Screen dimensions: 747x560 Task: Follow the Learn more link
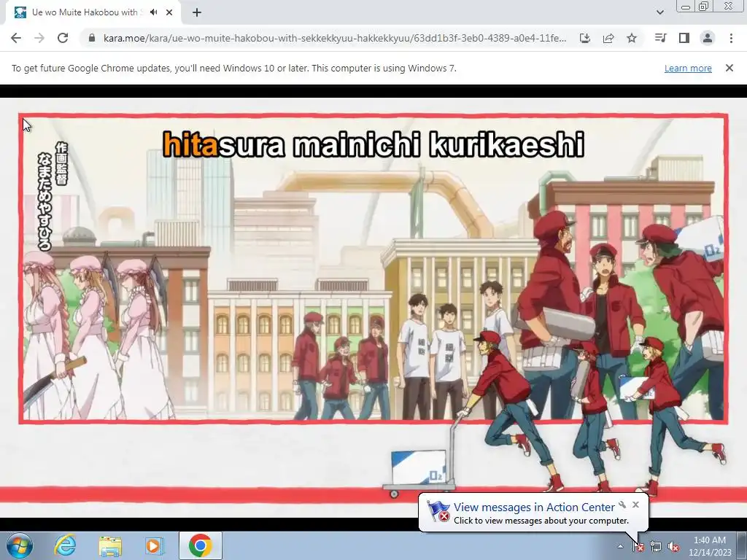(x=688, y=68)
